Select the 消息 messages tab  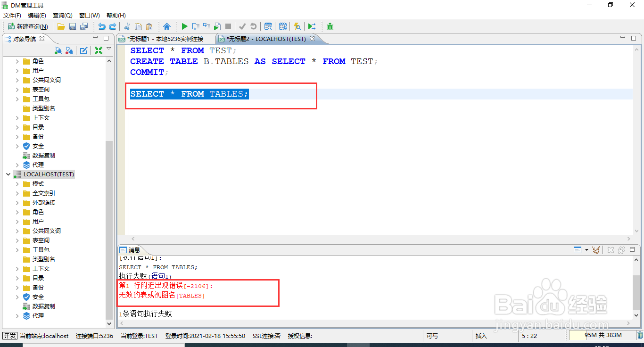tap(130, 250)
